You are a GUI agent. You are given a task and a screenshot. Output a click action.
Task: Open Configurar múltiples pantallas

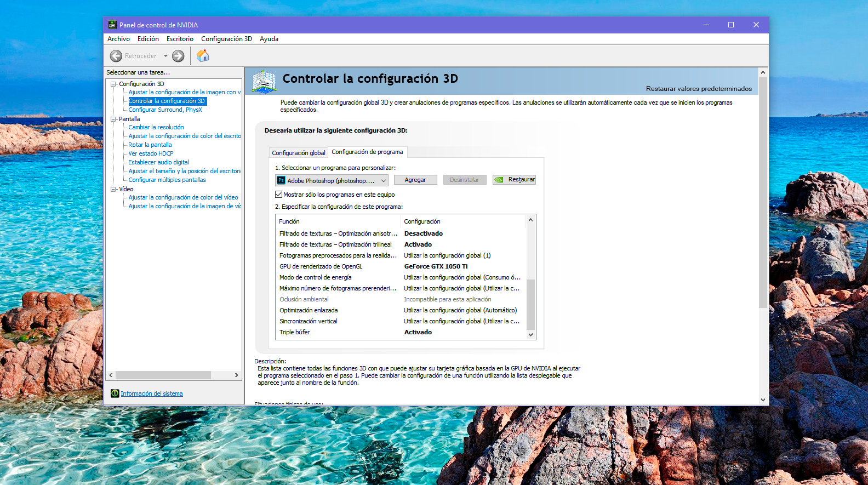click(167, 180)
